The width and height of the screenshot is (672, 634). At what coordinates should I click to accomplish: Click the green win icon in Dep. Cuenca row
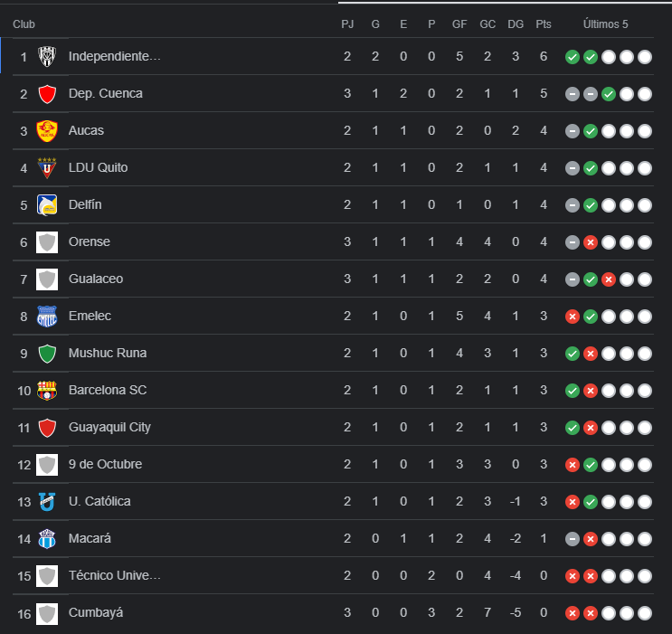(x=609, y=93)
